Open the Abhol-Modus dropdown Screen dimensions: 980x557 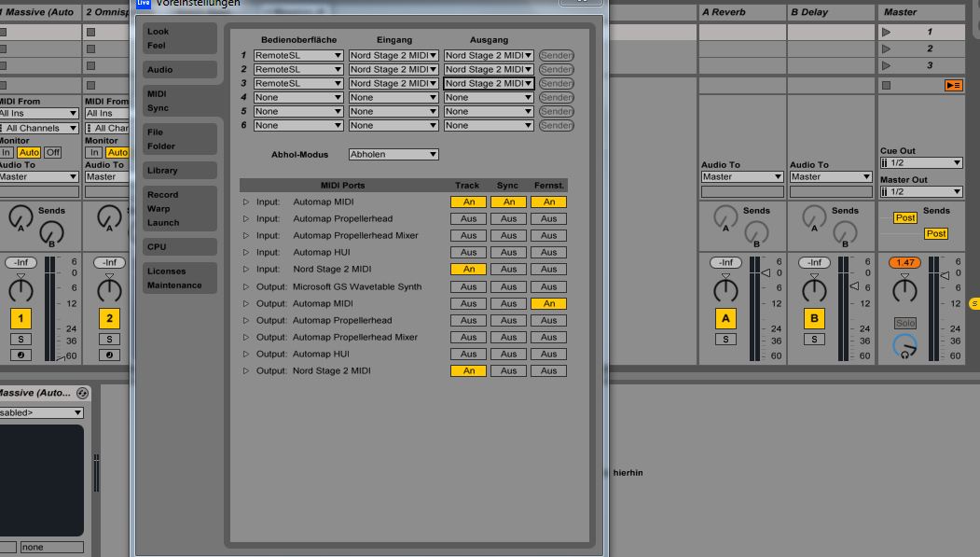coord(393,154)
